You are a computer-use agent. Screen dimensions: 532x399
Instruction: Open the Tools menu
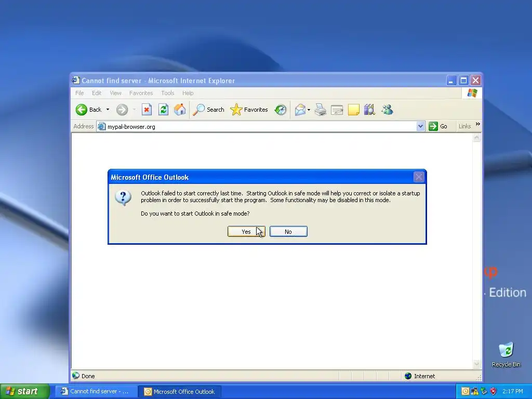168,93
